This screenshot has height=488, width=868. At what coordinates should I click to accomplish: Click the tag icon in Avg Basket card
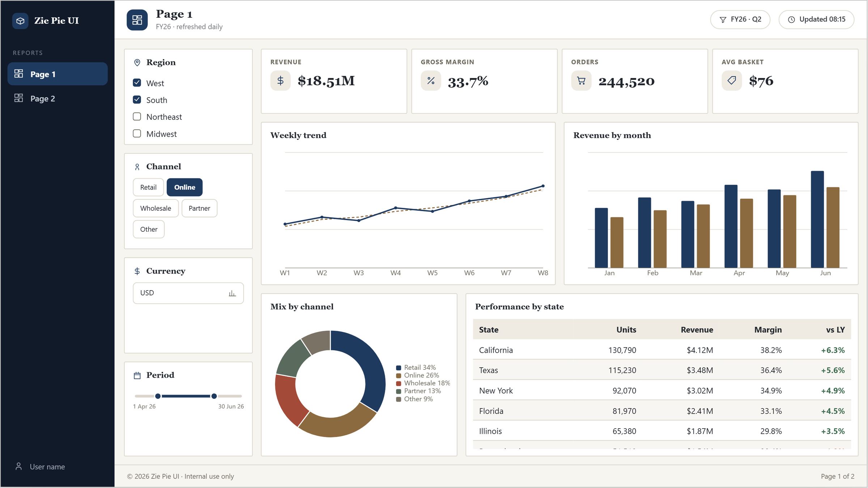(x=732, y=81)
